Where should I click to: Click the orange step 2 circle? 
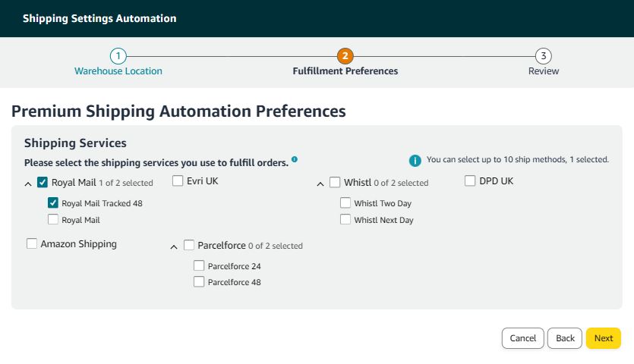(x=345, y=56)
